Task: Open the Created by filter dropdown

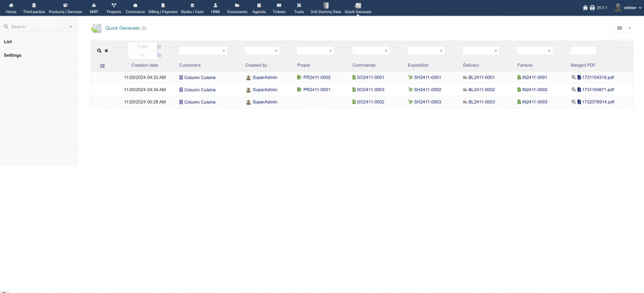Action: [x=262, y=51]
